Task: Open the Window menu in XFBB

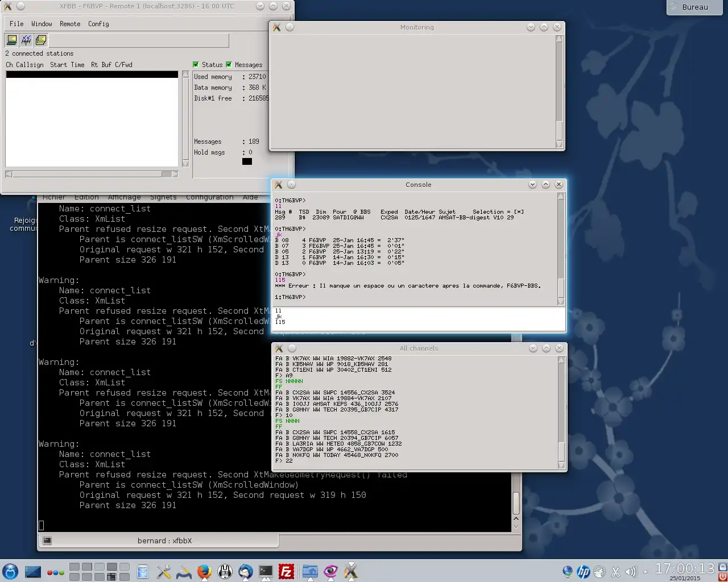Action: [42, 24]
